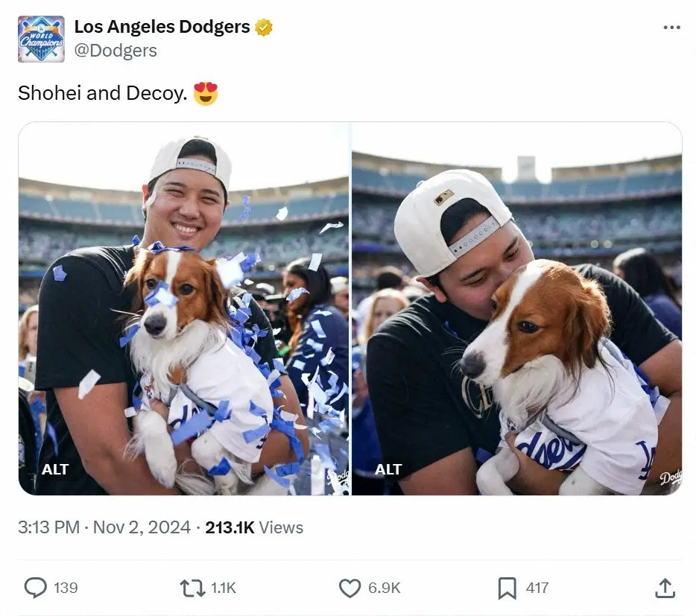Viewport: 696px width, 616px height.
Task: Click the upload arrow at the far right
Action: tap(664, 588)
